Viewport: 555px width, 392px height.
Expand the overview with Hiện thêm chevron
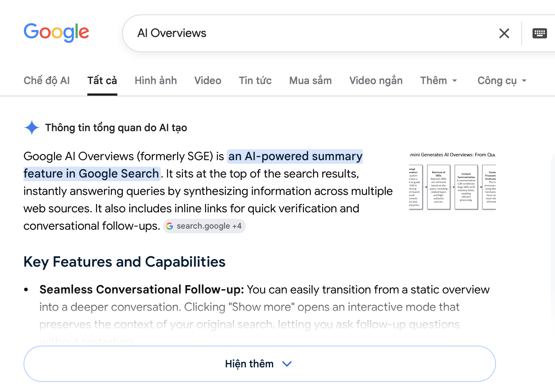pos(287,364)
